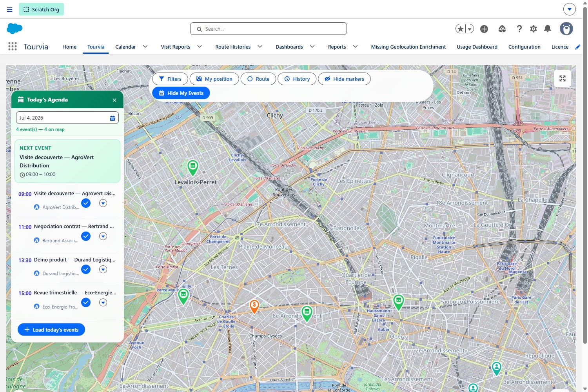Open the Usage Dashboard tab
This screenshot has height=392, width=588.
tap(477, 47)
